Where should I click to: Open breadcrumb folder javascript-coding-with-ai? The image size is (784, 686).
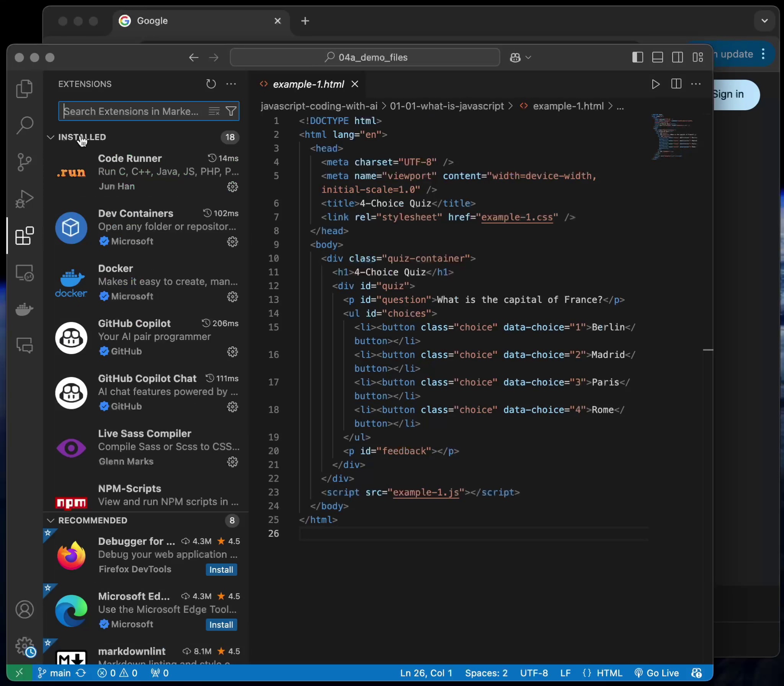[x=319, y=106]
